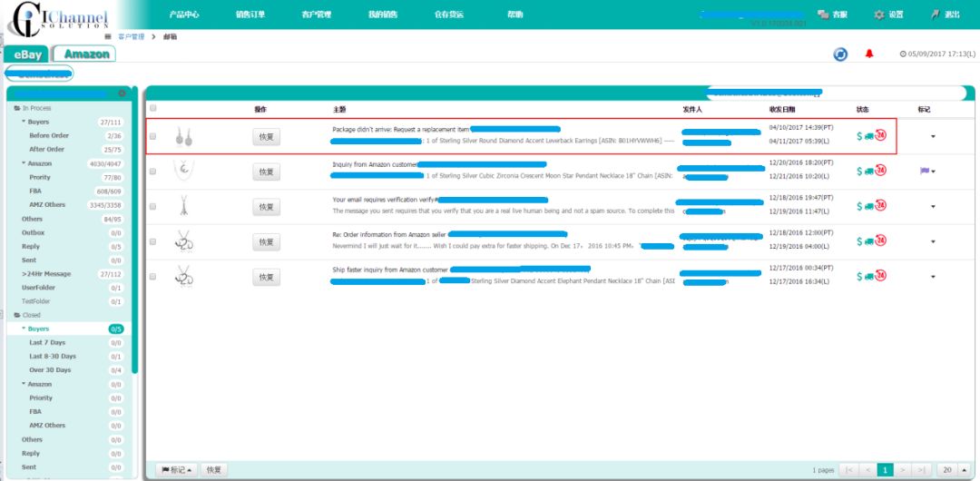The width and height of the screenshot is (980, 481).
Task: Click the sidebar vertical scrollbar
Action: [x=134, y=231]
